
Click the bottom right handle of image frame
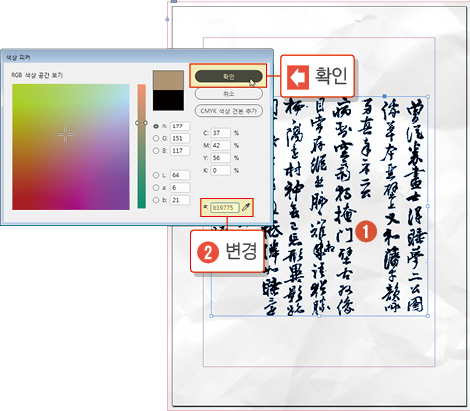coord(428,316)
